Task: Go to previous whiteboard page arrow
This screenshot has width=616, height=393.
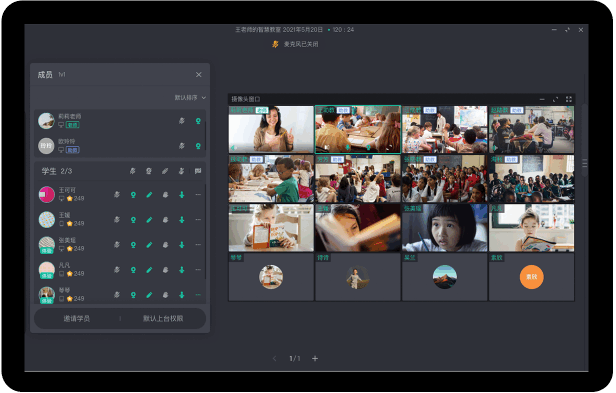Action: tap(275, 358)
